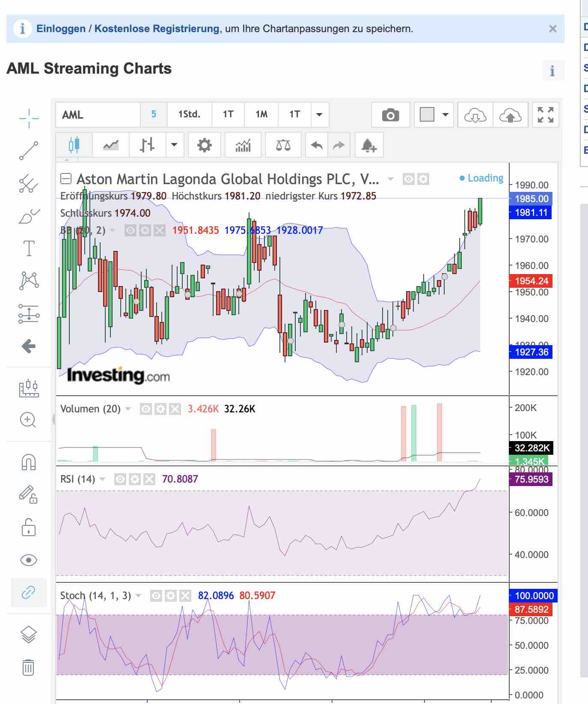Expand the time interval dropdown arrow
This screenshot has height=704, width=588.
click(x=319, y=115)
